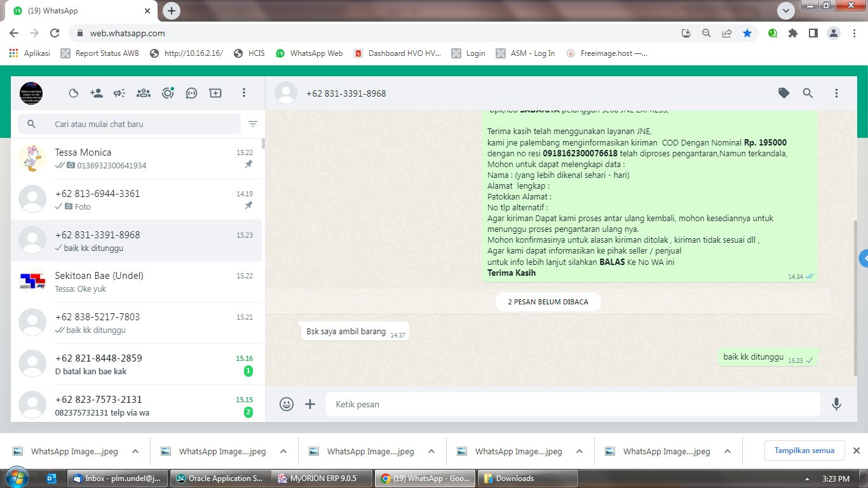Viewport: 868px width, 488px height.
Task: Open the Channels speech-bubble icon
Action: [191, 93]
